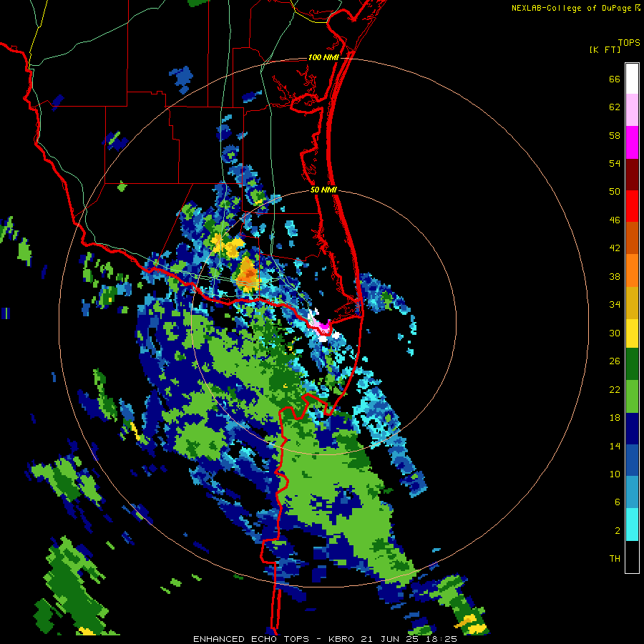Click the 6 value on the legend

click(618, 502)
